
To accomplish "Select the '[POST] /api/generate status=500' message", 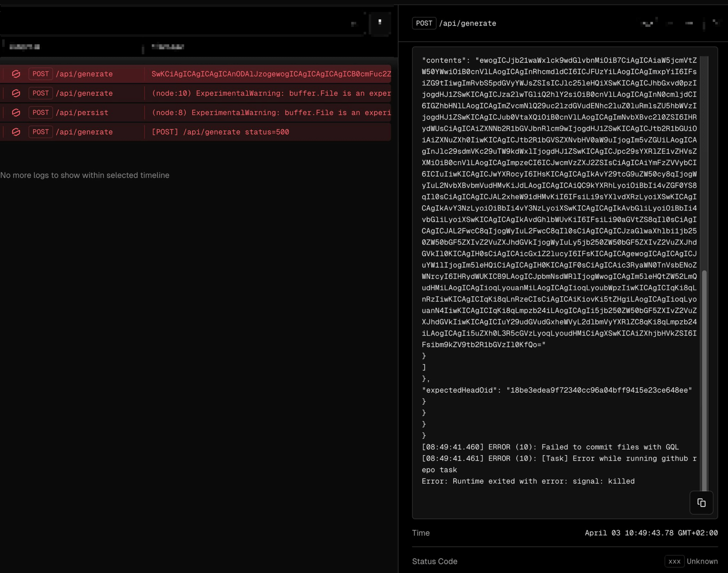I will pos(220,132).
